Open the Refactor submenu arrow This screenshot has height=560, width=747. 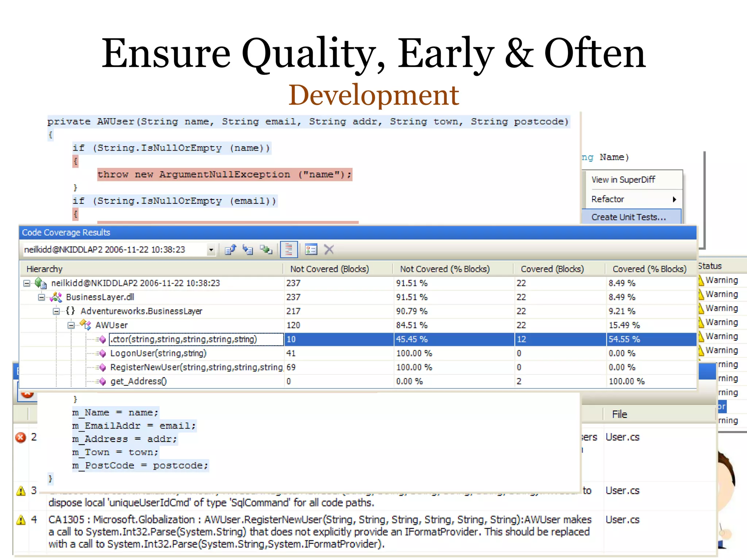(x=674, y=199)
